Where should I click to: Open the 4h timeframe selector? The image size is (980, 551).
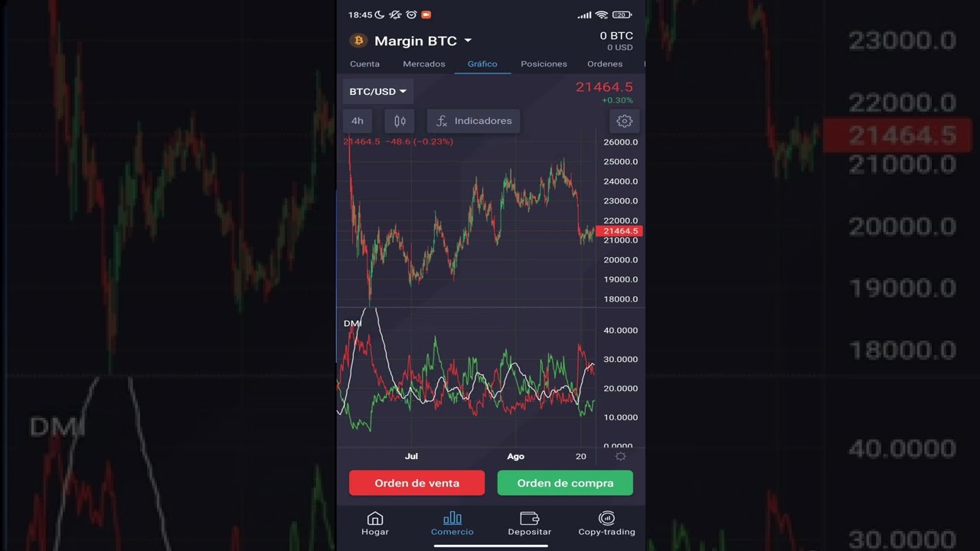(357, 120)
